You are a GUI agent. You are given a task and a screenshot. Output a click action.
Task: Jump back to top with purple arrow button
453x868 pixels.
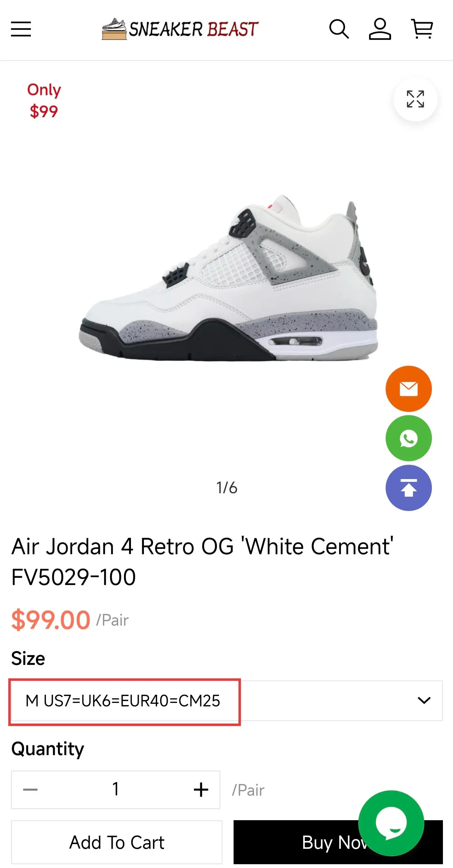409,488
